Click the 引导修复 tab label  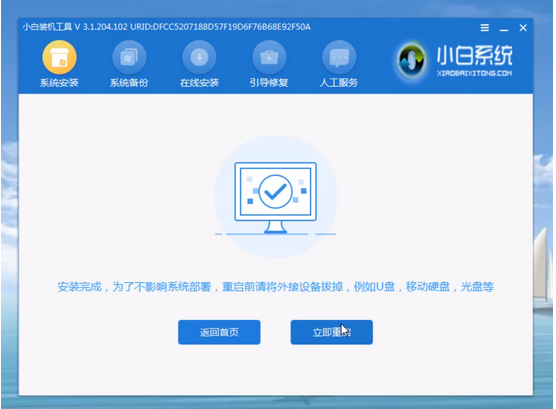tap(269, 83)
